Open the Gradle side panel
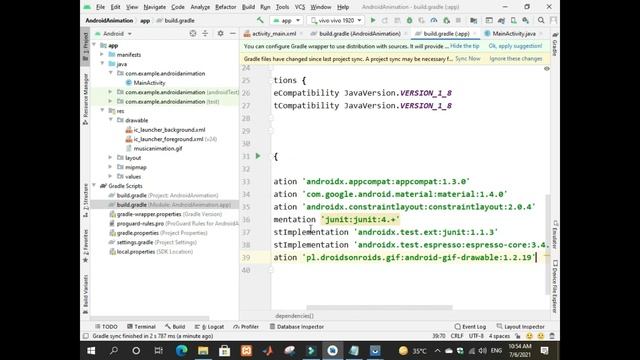Viewport: 640px width, 360px height. pos(555,43)
